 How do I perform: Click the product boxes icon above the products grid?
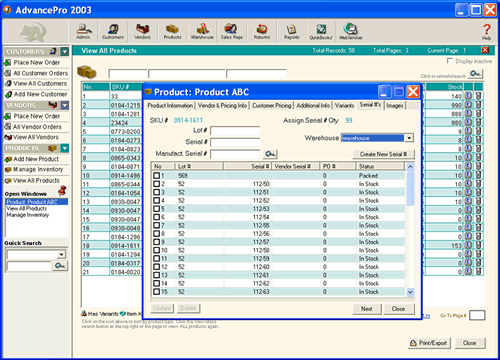(86, 71)
